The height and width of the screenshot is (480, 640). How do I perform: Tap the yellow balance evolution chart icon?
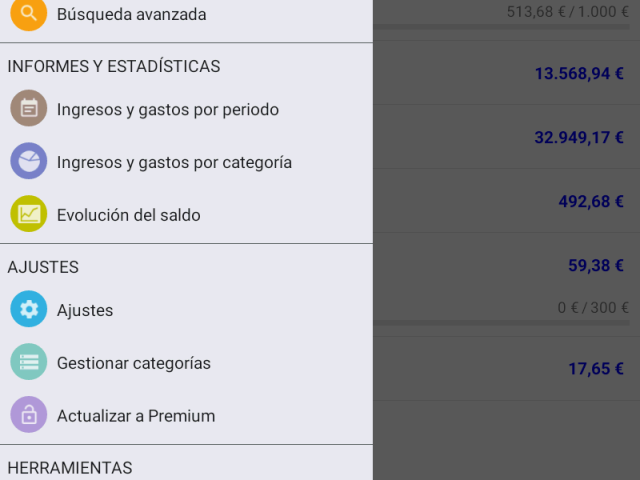coord(28,213)
